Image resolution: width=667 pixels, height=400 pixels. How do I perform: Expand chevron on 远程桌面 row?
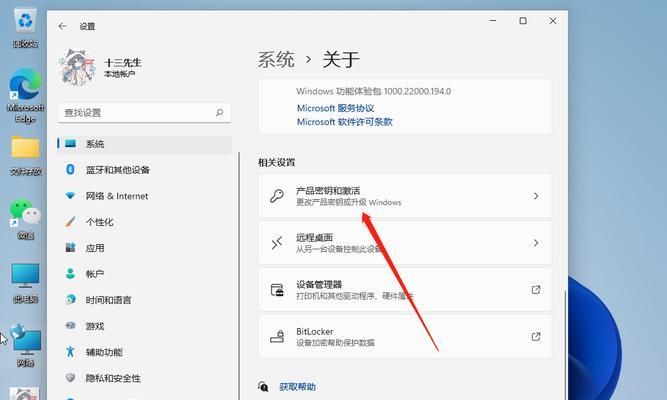(x=536, y=243)
